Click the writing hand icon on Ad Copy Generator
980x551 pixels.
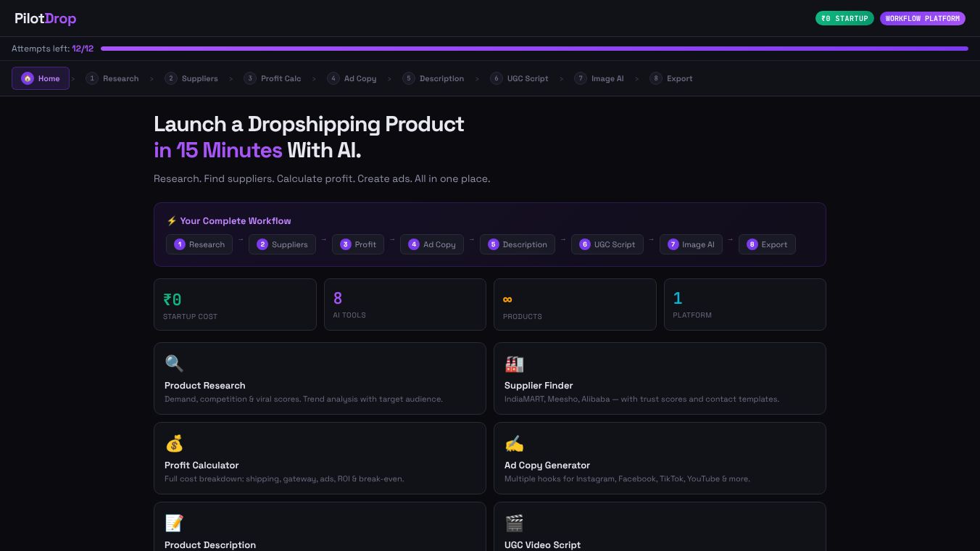(514, 443)
